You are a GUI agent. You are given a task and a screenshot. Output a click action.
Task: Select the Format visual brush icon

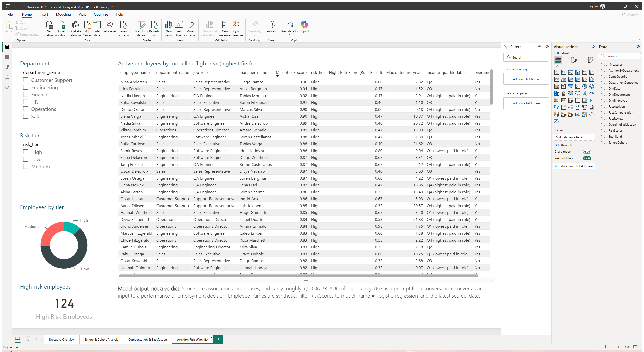tap(574, 60)
